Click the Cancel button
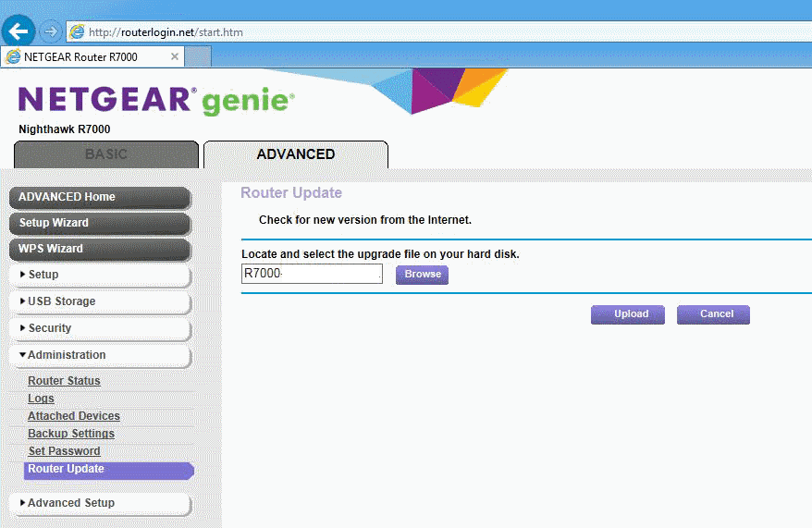The height and width of the screenshot is (528, 812). click(x=713, y=314)
